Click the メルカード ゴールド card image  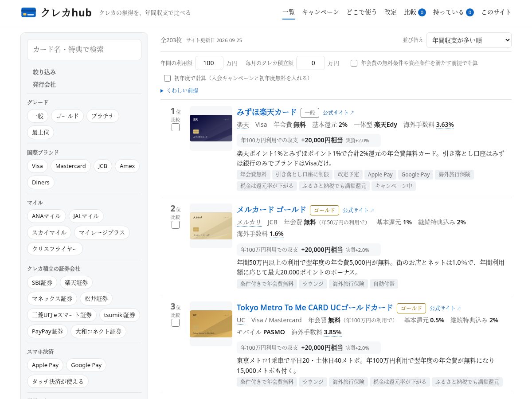click(x=211, y=226)
